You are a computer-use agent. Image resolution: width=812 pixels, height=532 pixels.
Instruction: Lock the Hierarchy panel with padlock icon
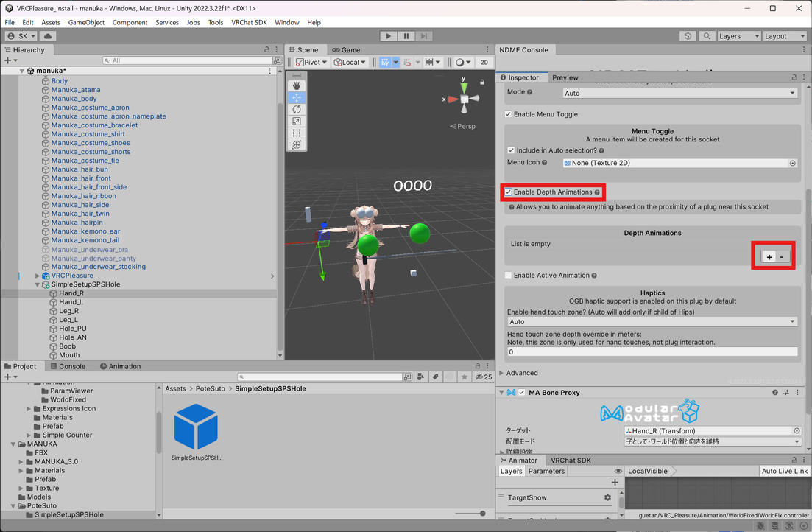tap(266, 49)
